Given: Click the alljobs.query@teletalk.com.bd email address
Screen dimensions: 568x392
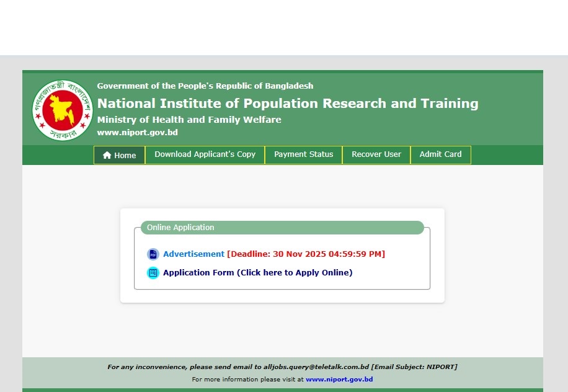Looking at the screenshot, I should tap(316, 367).
